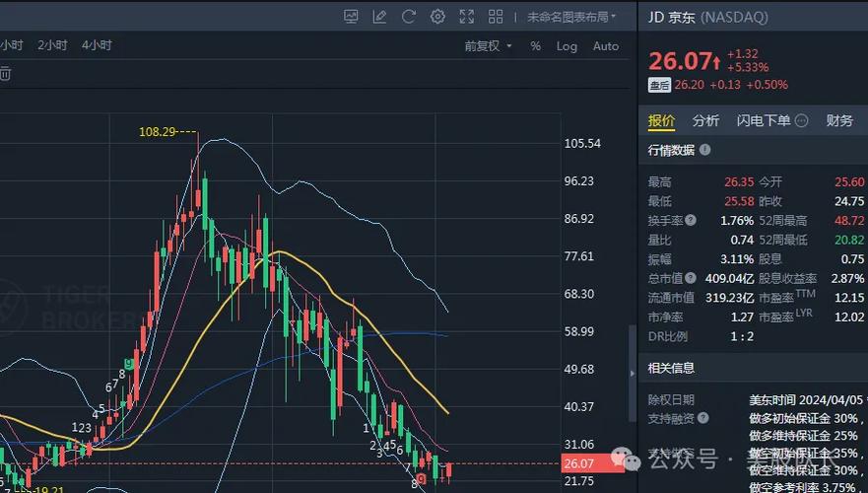Click the chart vertical scrollbar handle
Image resolution: width=868 pixels, height=493 pixels.
pos(632,373)
